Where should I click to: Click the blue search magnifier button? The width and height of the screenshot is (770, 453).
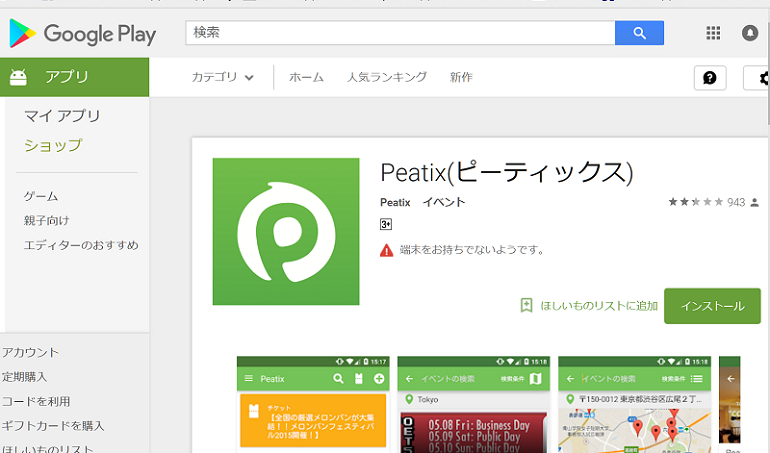(x=639, y=33)
